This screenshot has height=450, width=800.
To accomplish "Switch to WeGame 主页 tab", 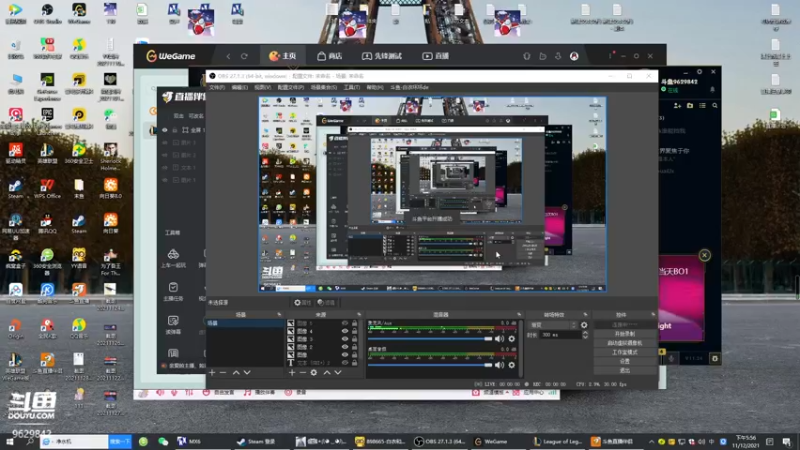I will tap(283, 56).
